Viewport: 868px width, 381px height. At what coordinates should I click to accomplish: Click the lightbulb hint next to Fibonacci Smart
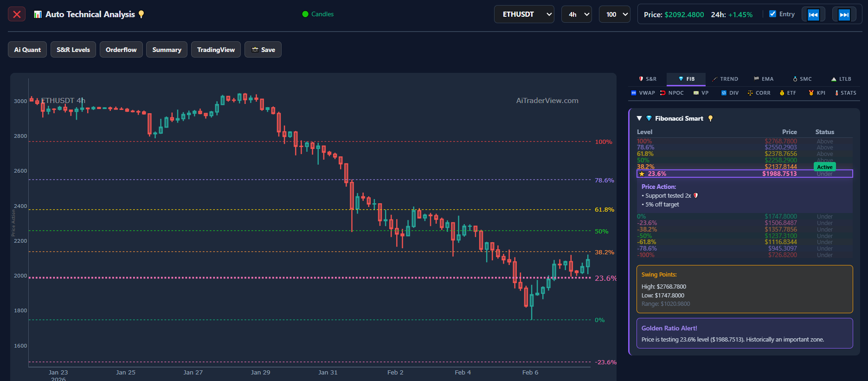pos(710,119)
